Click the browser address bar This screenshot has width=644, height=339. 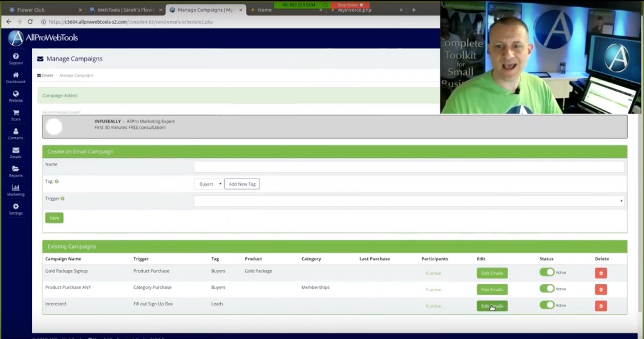coord(238,22)
